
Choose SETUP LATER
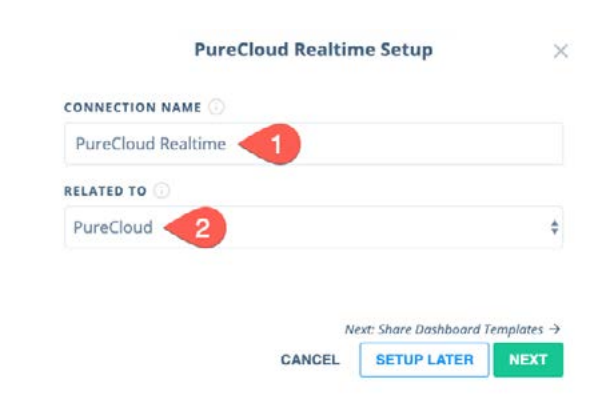[x=424, y=360]
